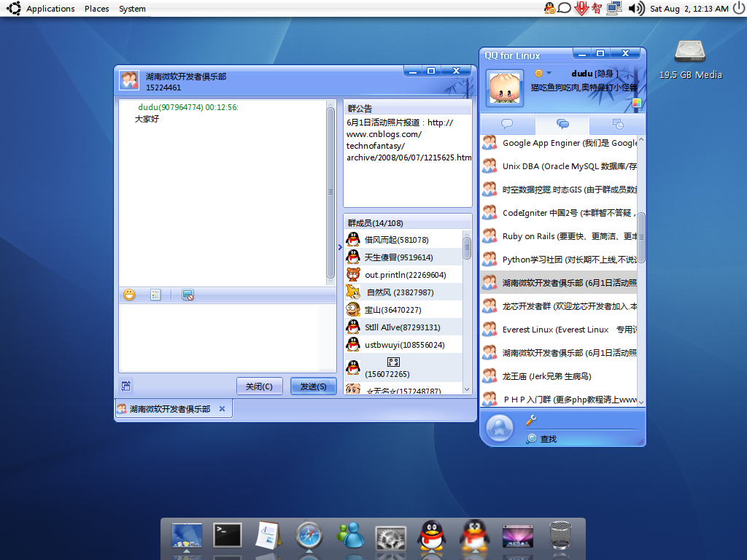Close the 湖南微软开发者俱乐部 chat tab with its x

tap(222, 408)
